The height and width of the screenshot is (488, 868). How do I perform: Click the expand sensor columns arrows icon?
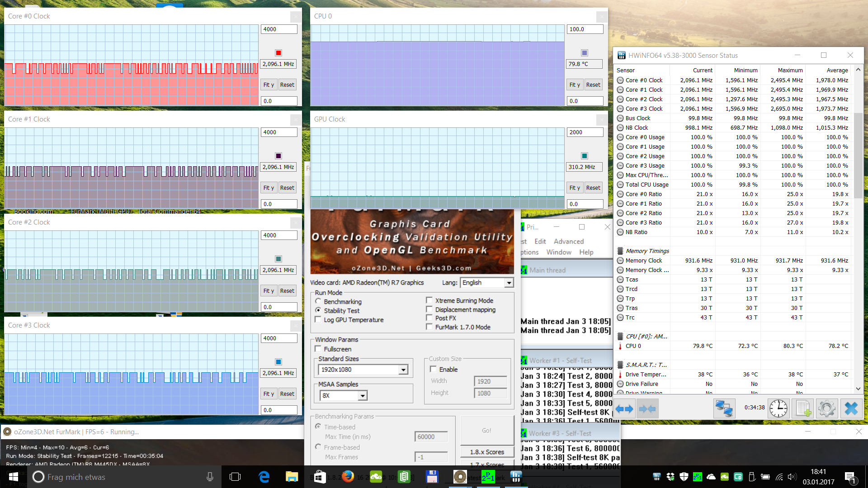tap(624, 409)
